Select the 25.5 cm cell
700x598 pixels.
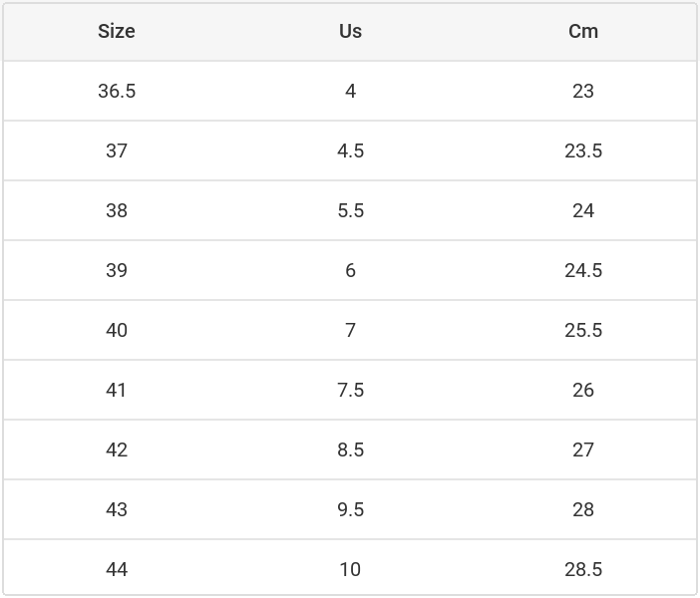click(583, 330)
